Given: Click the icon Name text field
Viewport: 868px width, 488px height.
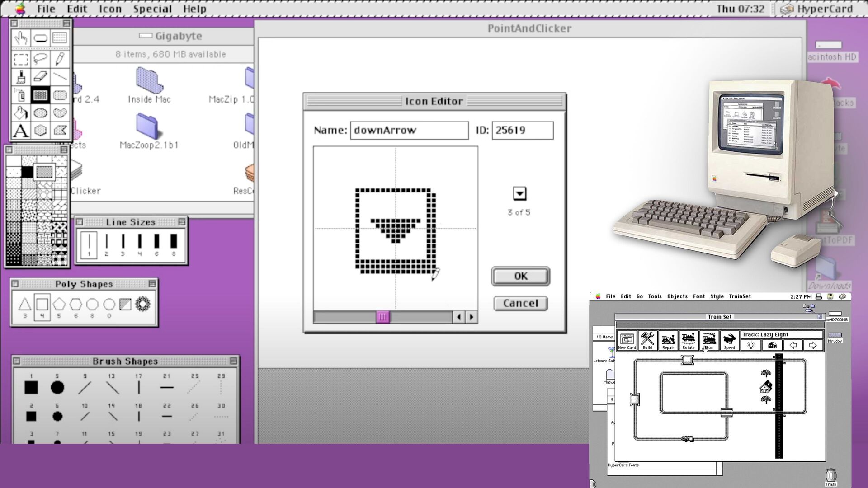Looking at the screenshot, I should coord(409,130).
